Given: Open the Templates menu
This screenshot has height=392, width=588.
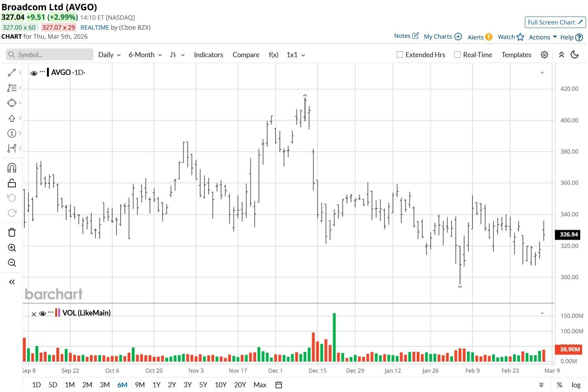Looking at the screenshot, I should 516,55.
